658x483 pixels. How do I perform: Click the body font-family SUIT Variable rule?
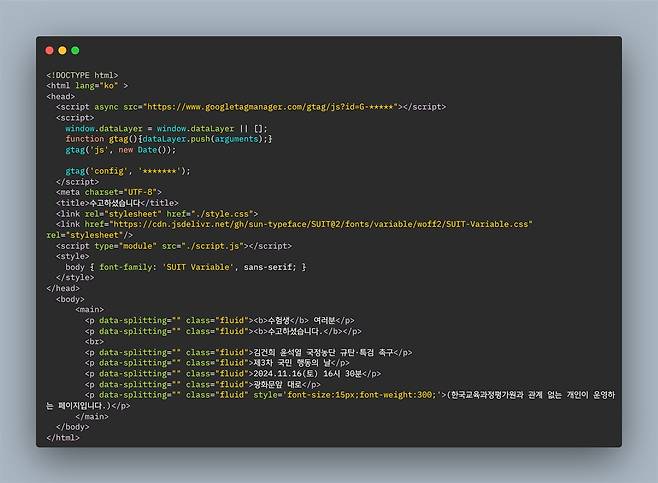[x=185, y=267]
